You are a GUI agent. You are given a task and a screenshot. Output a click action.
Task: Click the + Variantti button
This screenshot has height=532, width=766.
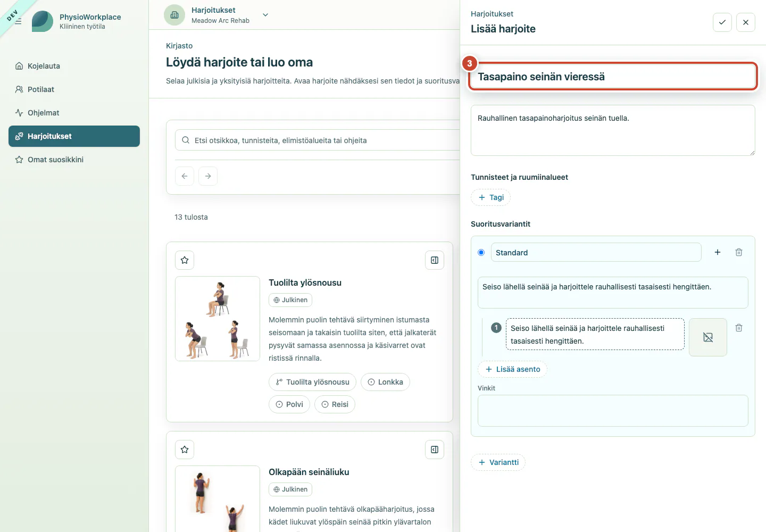(x=498, y=462)
